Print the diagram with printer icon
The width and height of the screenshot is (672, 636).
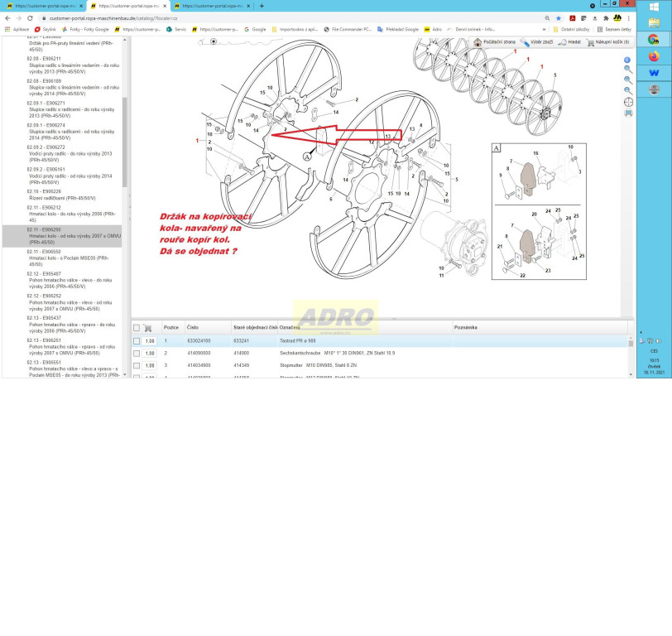tap(628, 113)
